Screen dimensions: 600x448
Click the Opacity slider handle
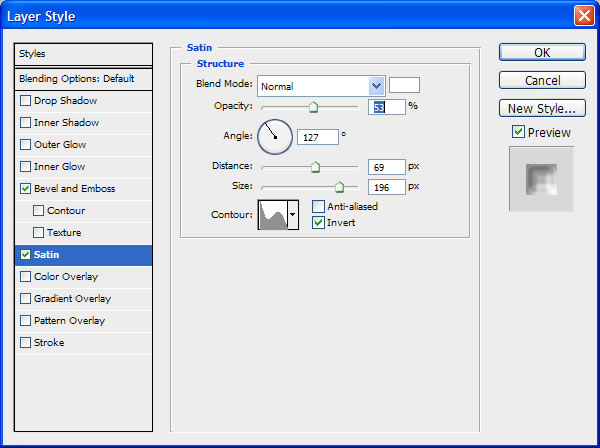coord(313,107)
